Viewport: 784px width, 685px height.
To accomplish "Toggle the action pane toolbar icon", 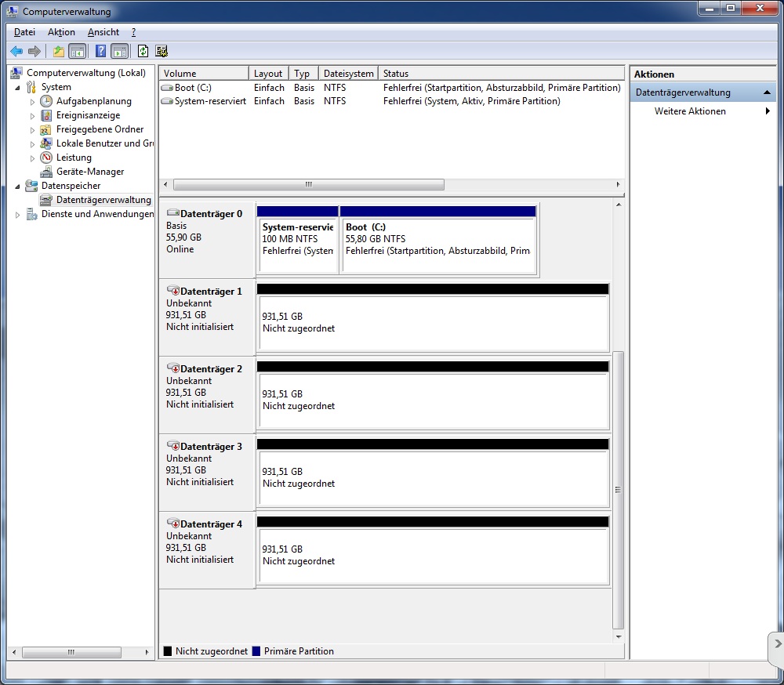I will pos(120,51).
